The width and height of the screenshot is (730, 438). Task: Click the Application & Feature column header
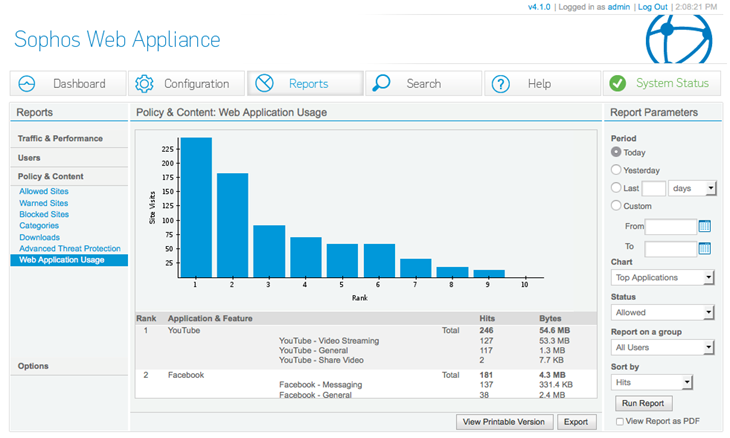click(x=210, y=318)
